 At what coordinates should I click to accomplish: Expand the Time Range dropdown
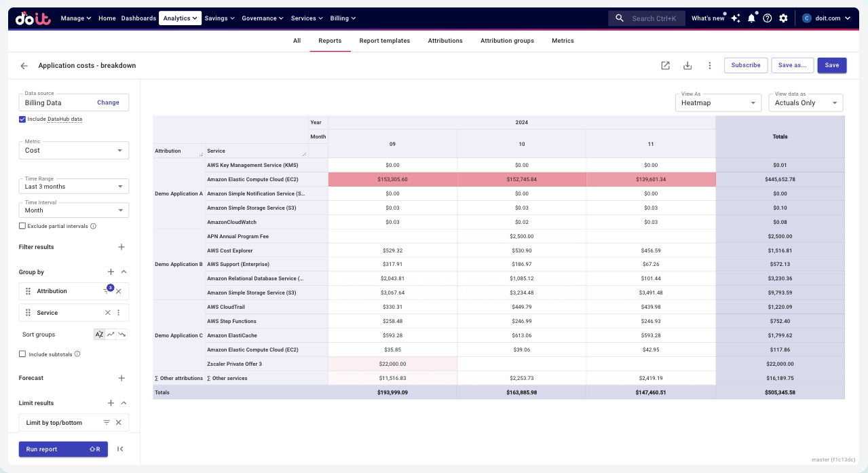[x=73, y=187]
